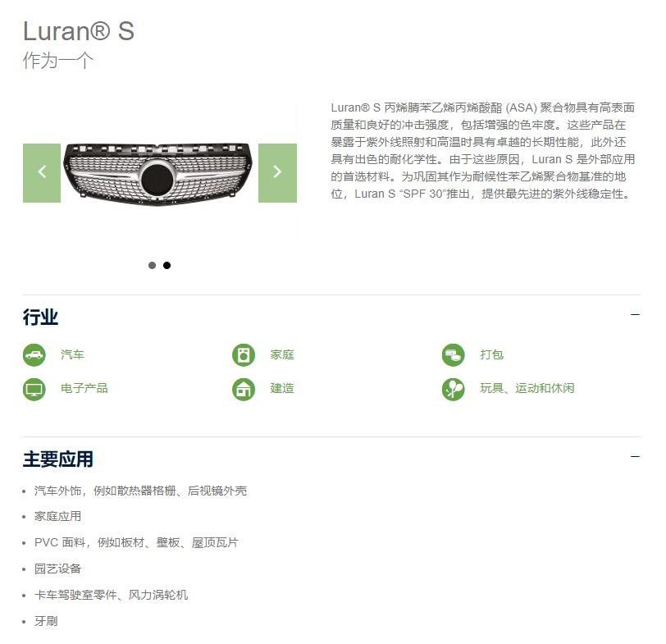This screenshot has width=666, height=644.
Task: Click the balloon icon for 玩具、运动和休闲
Action: (x=454, y=389)
